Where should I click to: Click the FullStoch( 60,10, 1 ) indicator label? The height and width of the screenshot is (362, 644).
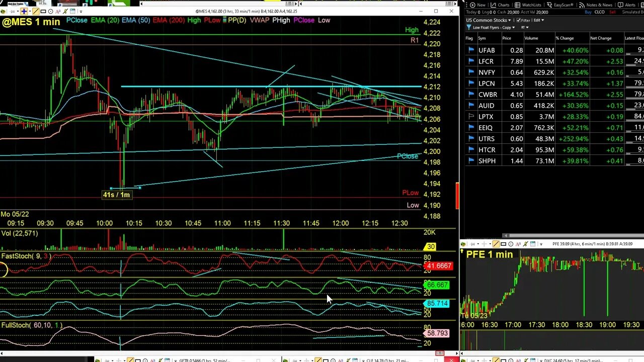click(32, 325)
